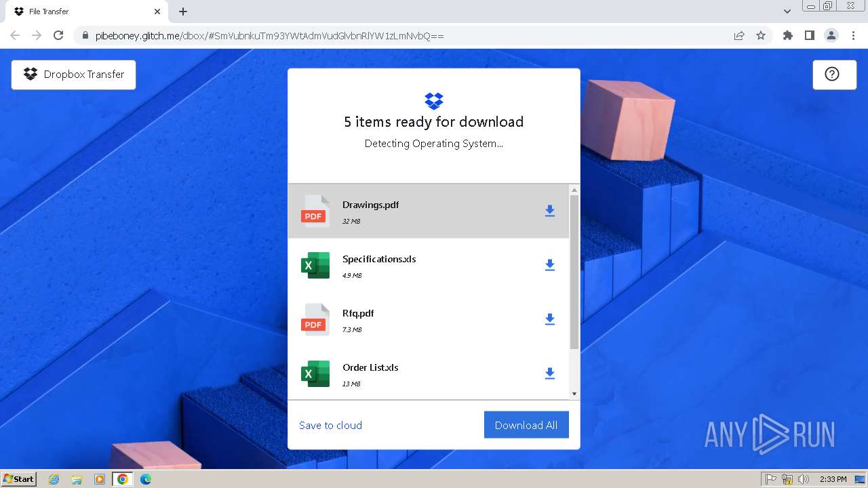Select the Specifications.xls file name
This screenshot has width=868, height=488.
(x=379, y=259)
